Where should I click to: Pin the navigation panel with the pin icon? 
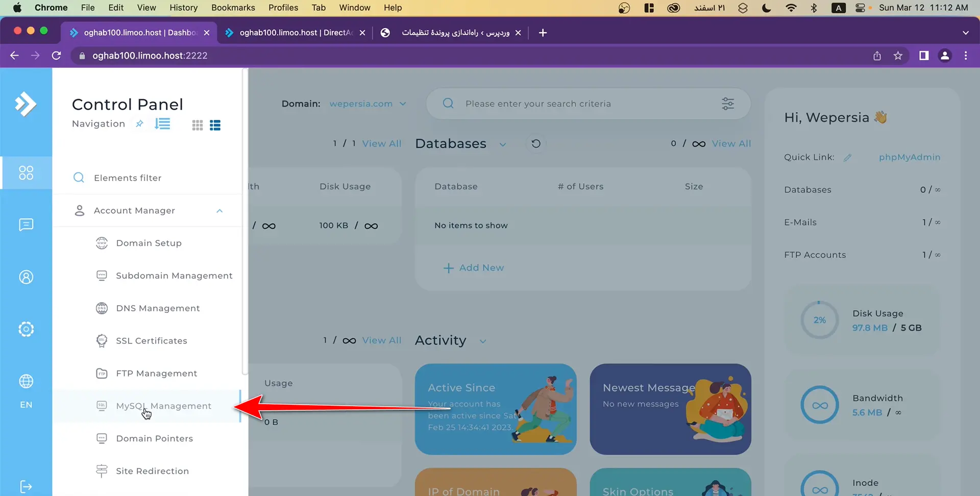tap(139, 123)
